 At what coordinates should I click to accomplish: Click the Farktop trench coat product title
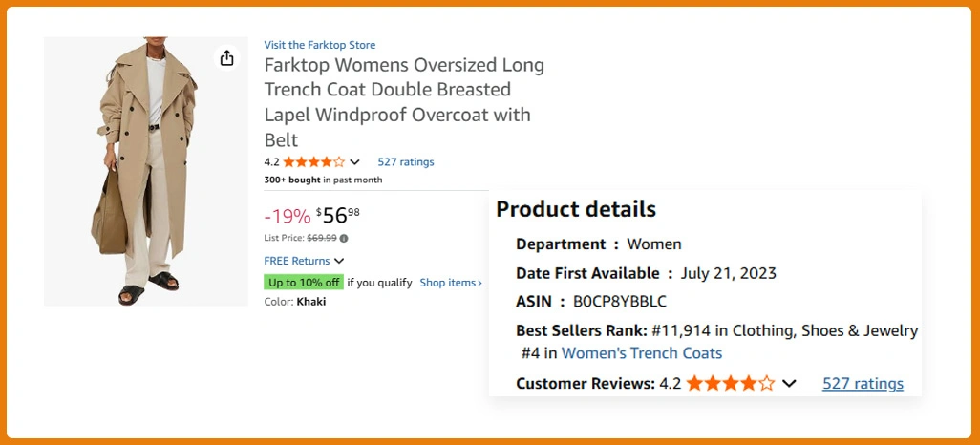pyautogui.click(x=404, y=102)
